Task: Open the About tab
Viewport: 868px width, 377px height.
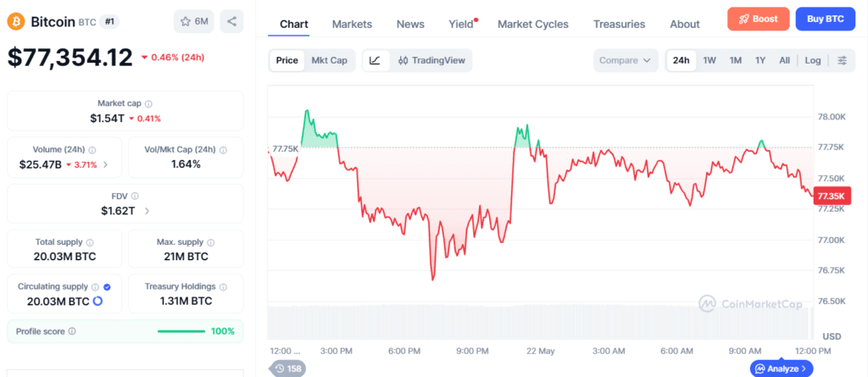Action: [x=685, y=24]
